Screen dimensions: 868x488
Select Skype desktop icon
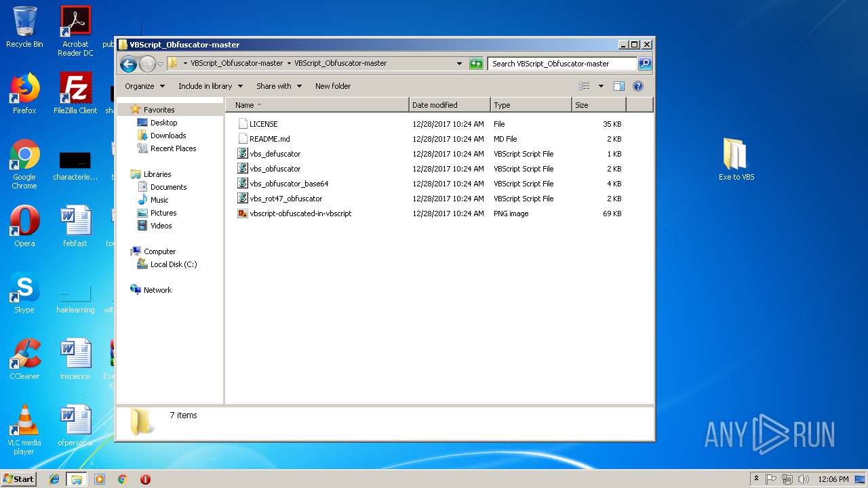[x=24, y=293]
